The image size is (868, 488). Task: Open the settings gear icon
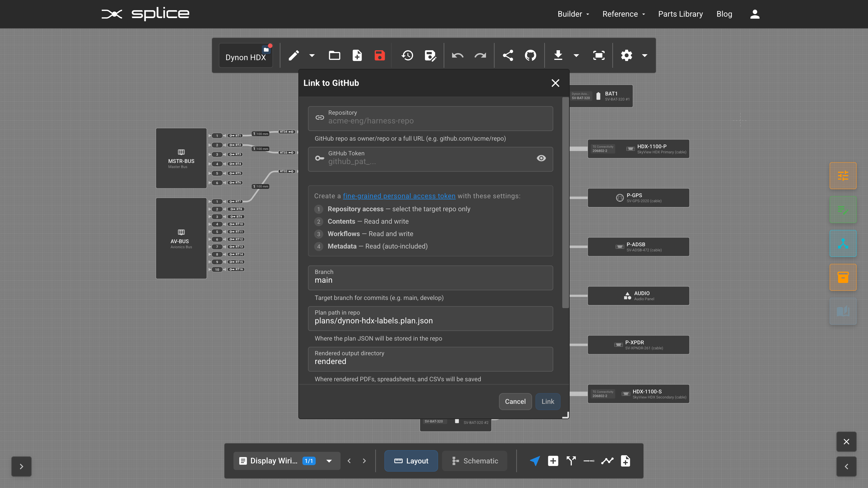coord(626,55)
